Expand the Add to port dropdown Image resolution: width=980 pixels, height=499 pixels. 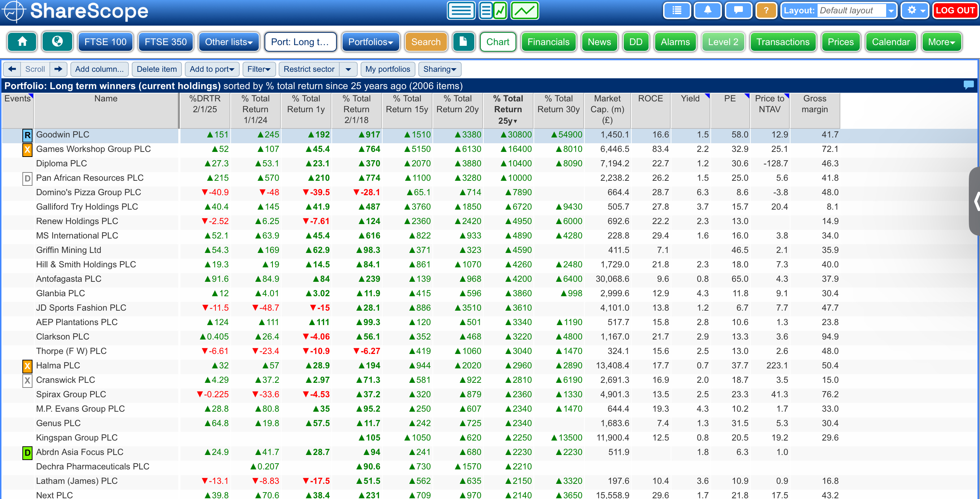(212, 69)
